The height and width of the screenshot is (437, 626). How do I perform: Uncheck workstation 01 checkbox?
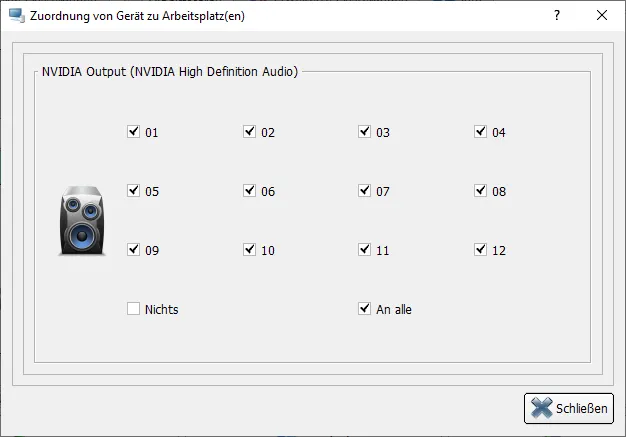pyautogui.click(x=133, y=132)
